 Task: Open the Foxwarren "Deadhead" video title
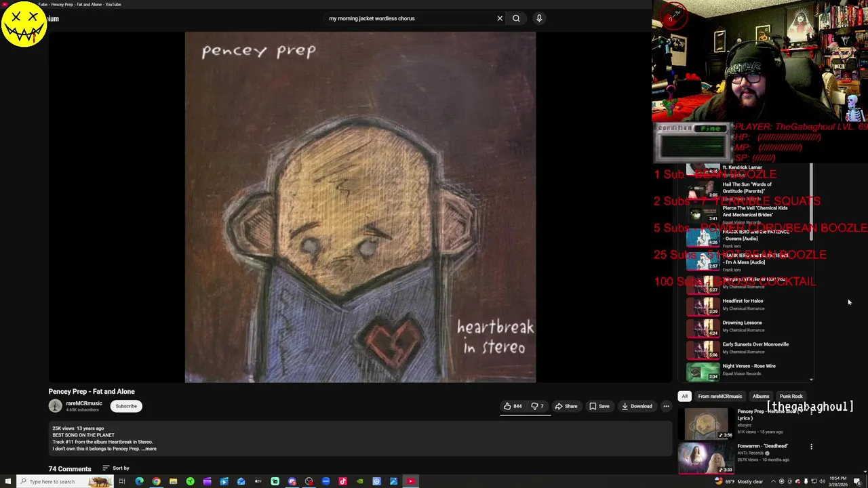tap(762, 446)
